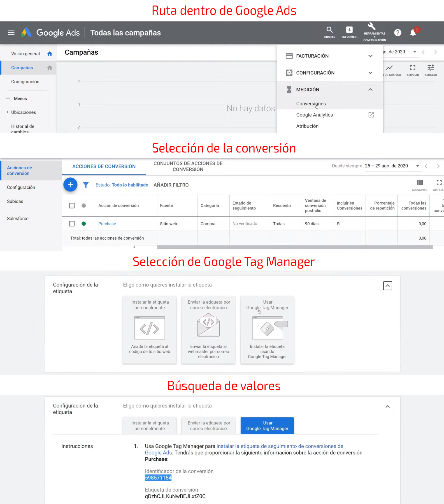
Task: Click Añadir filtro
Action: point(171,185)
